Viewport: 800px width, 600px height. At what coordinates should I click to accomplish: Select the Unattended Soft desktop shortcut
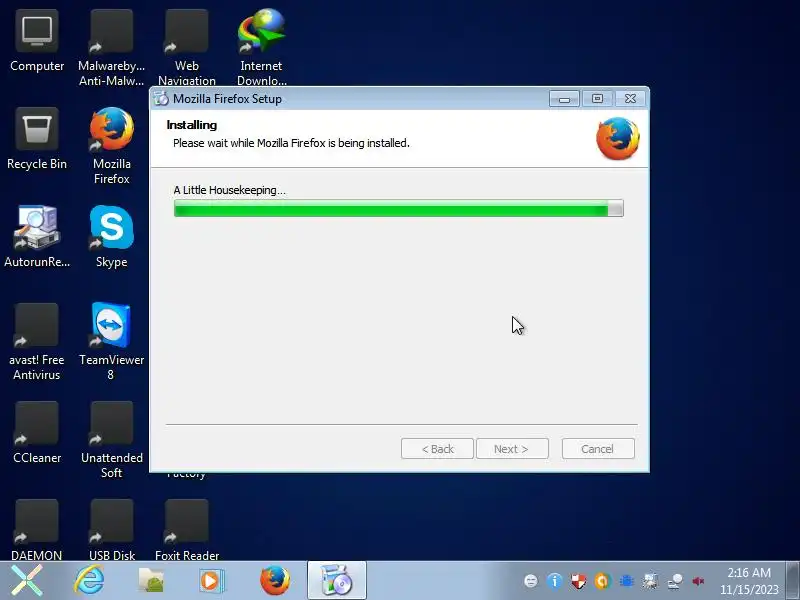(x=111, y=440)
